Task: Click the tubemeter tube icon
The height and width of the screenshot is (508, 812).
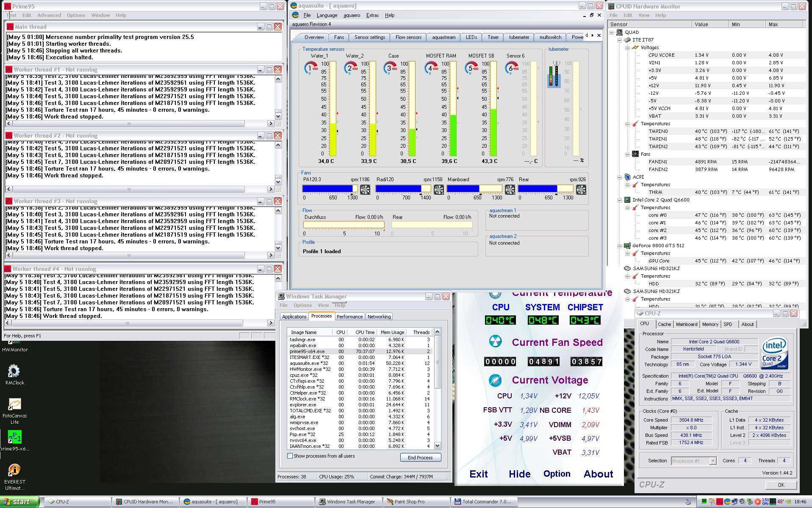Action: coord(554,75)
